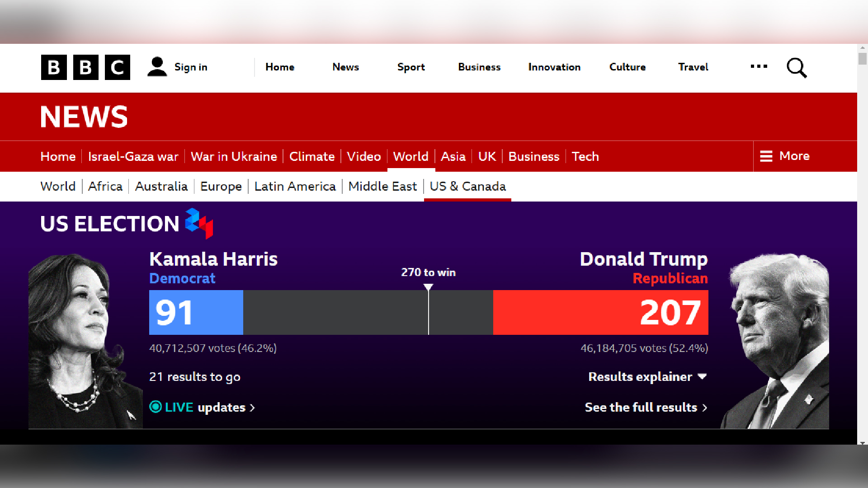Click the NEWS heading link
The width and height of the screenshot is (868, 488).
84,117
